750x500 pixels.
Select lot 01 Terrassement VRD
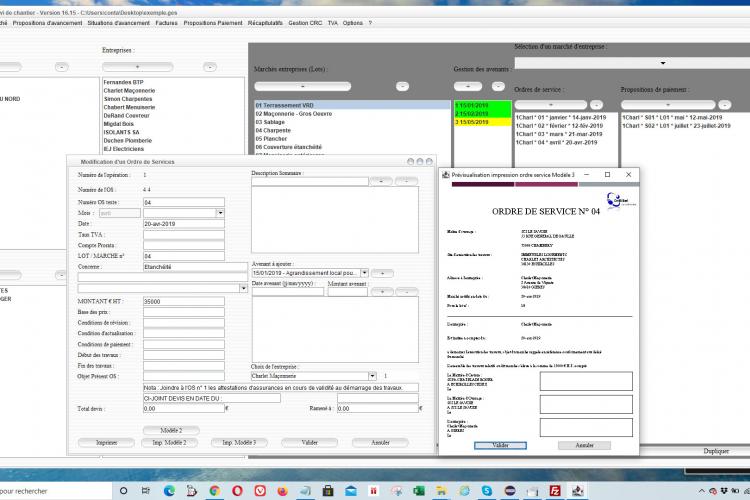coord(352,105)
